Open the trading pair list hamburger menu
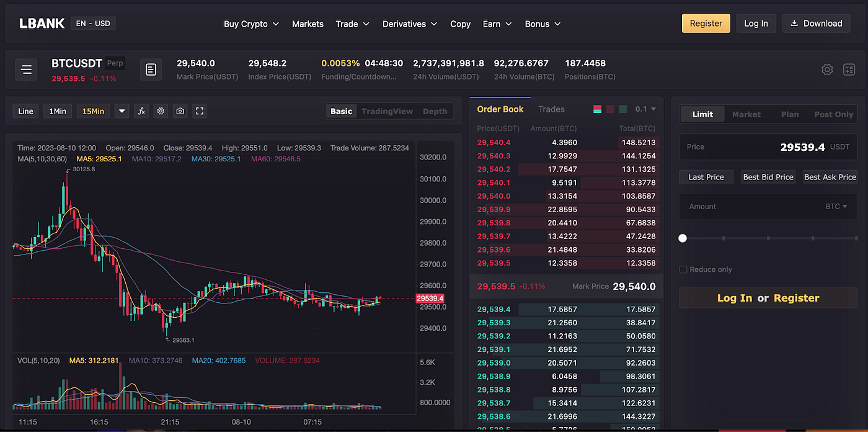 26,70
